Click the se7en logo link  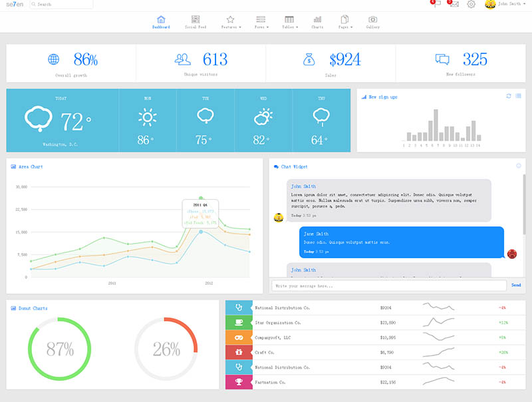click(13, 4)
